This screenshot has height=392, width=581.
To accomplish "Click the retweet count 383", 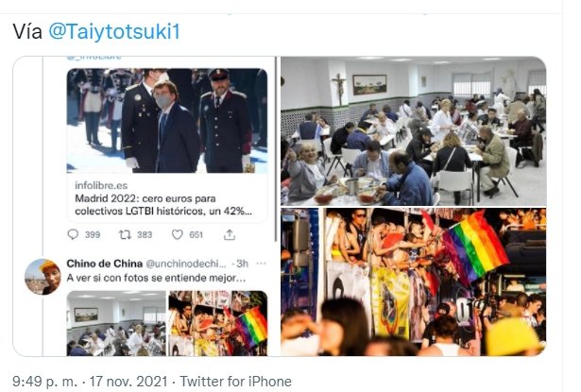I will point(145,234).
